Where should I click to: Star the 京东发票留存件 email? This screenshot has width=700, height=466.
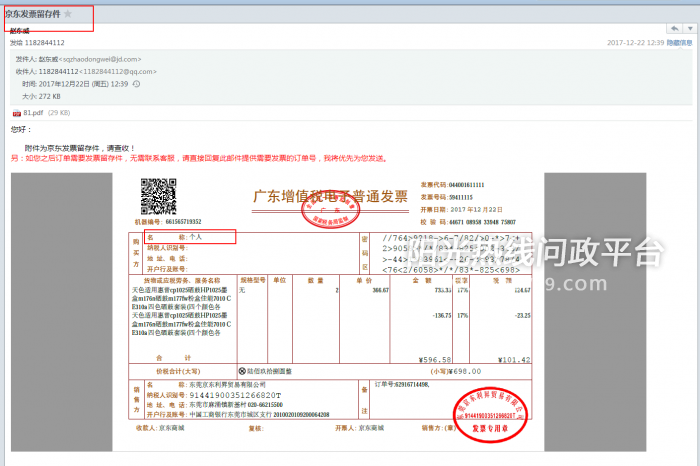point(68,14)
